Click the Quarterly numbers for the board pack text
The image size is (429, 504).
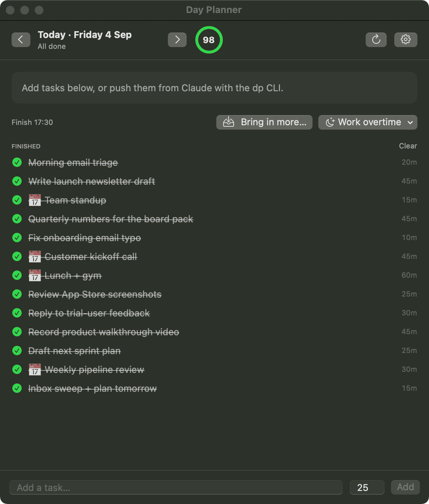pyautogui.click(x=111, y=219)
